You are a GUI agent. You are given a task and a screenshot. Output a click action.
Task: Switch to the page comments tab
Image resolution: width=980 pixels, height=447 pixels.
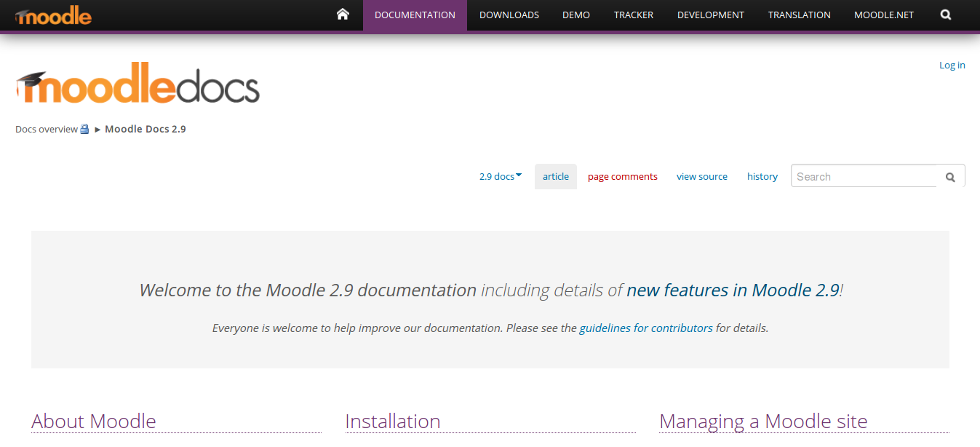(623, 176)
